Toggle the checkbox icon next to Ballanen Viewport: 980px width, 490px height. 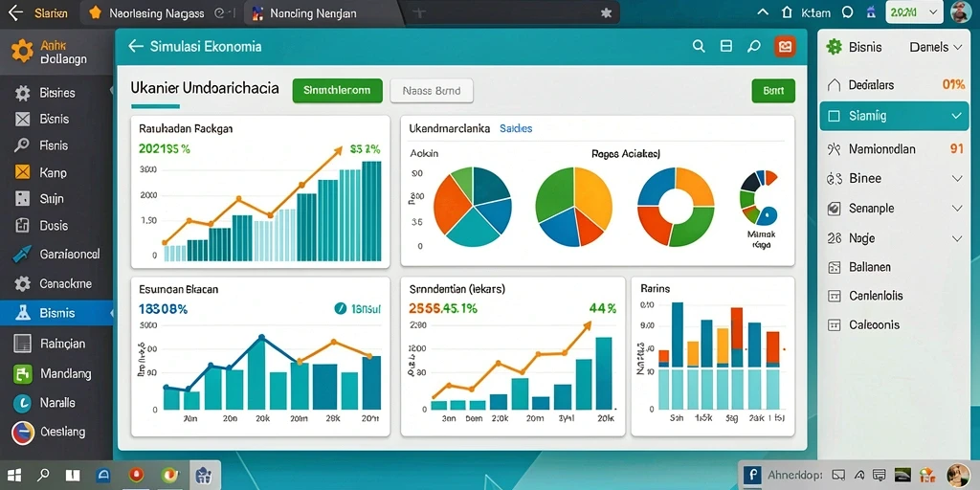(x=834, y=268)
